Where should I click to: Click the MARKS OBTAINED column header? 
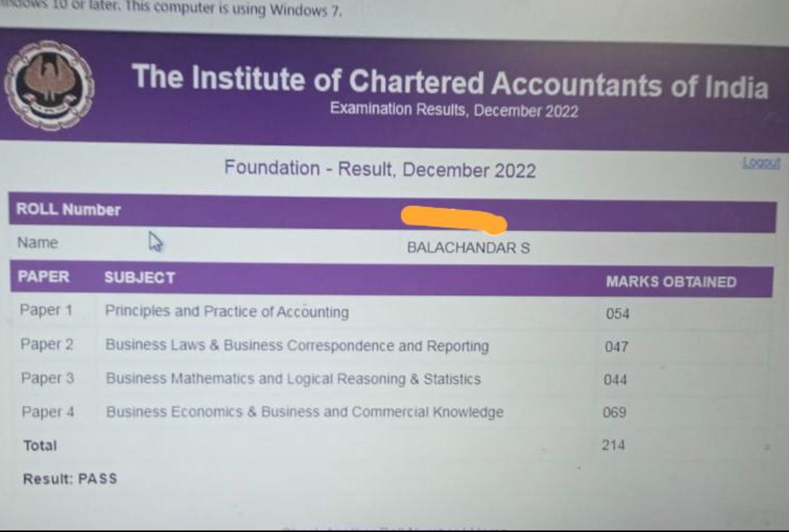click(x=671, y=281)
